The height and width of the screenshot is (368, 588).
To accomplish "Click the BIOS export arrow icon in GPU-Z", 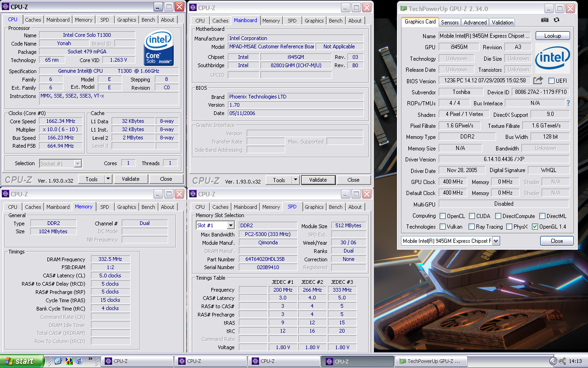I will pyautogui.click(x=538, y=80).
